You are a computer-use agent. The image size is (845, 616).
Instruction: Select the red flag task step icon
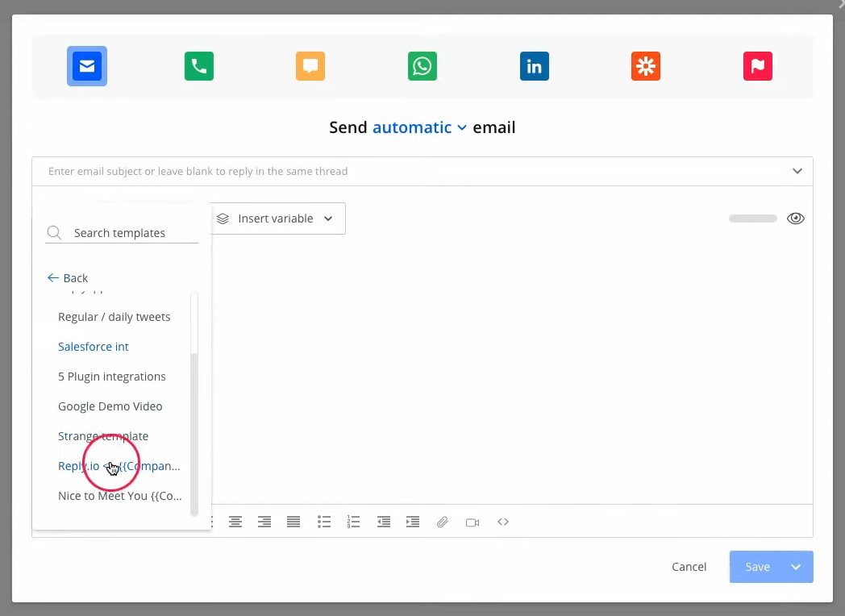(x=758, y=66)
